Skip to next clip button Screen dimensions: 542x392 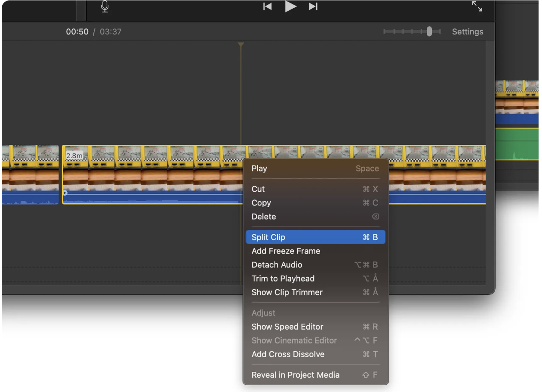314,6
